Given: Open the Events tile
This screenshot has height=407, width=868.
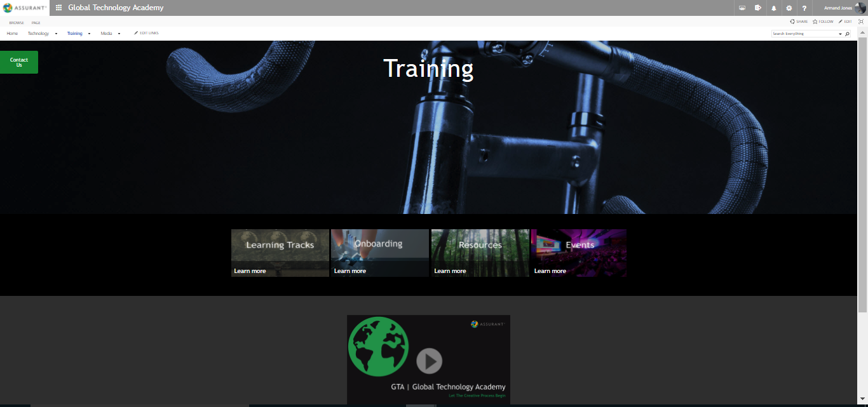Looking at the screenshot, I should [579, 253].
